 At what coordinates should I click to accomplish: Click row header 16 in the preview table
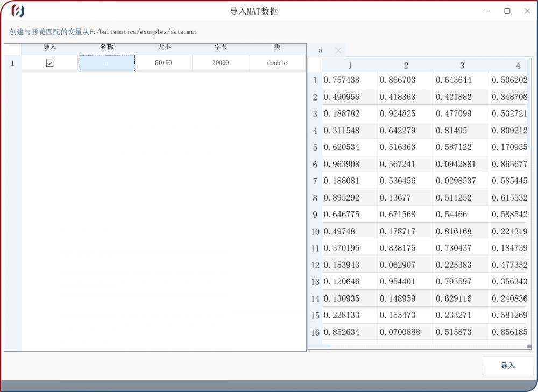pyautogui.click(x=315, y=332)
